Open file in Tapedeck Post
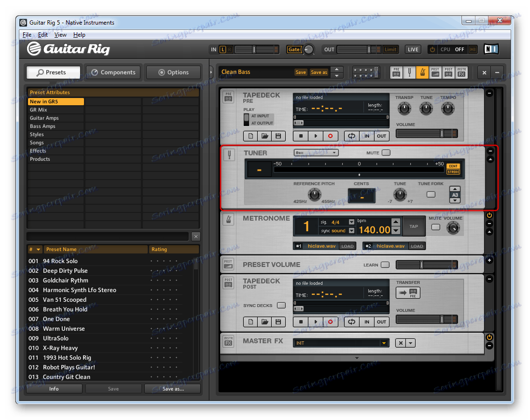 coord(265,322)
